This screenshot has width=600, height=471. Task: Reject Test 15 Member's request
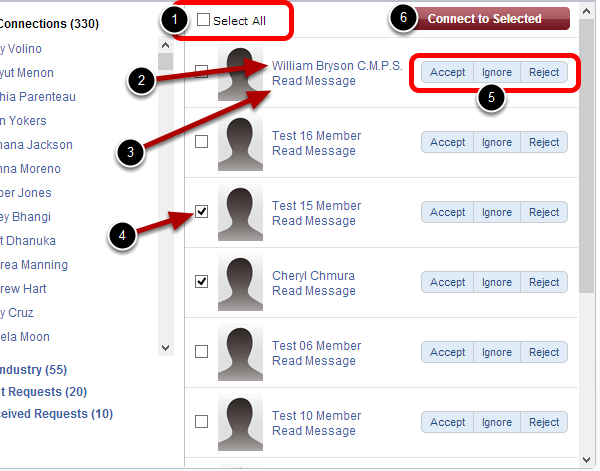point(544,212)
